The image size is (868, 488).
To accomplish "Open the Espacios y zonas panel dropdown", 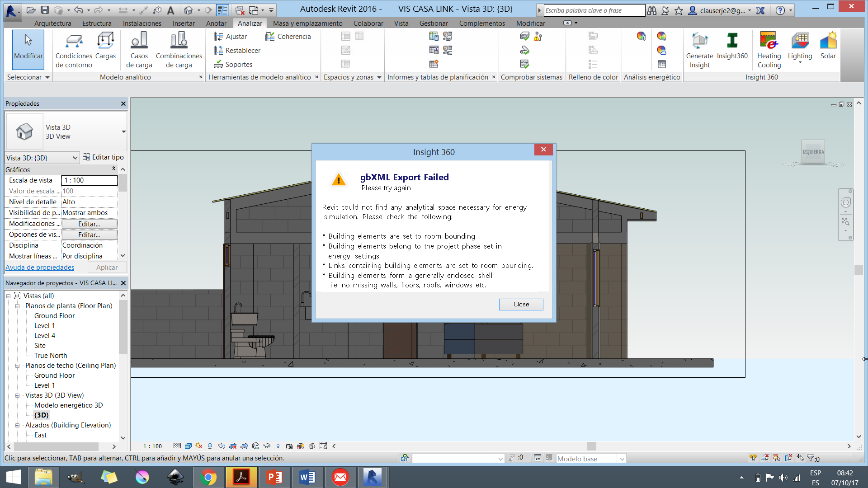I will [379, 77].
